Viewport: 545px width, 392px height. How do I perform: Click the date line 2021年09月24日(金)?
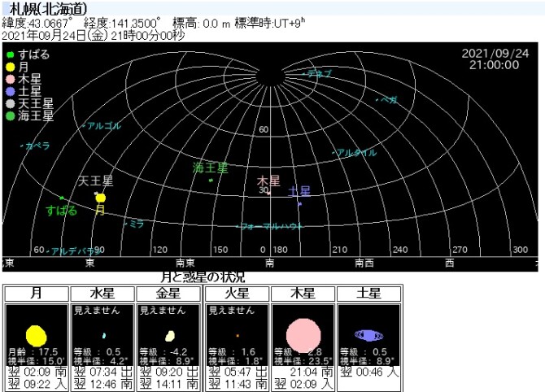click(x=54, y=36)
